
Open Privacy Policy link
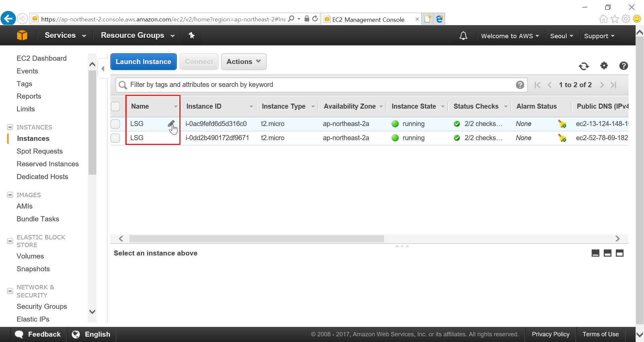[550, 334]
